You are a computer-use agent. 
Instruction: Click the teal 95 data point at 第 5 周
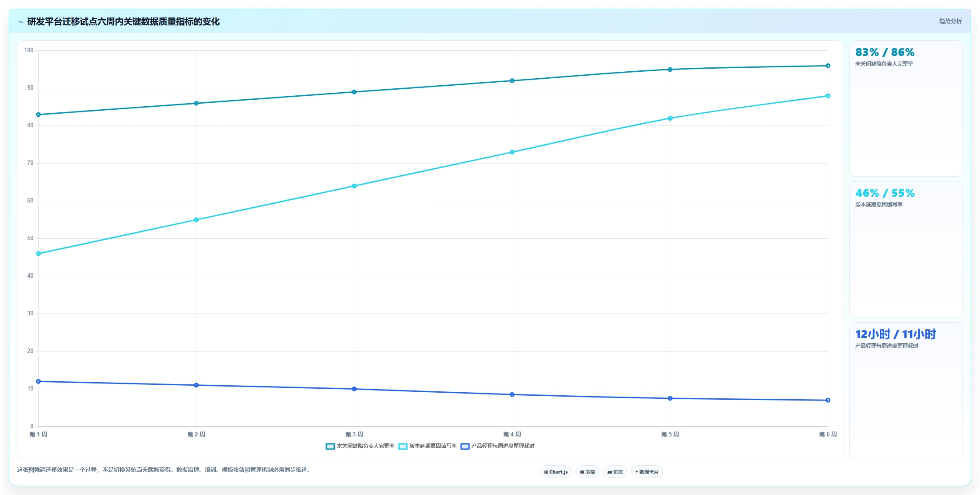(x=670, y=70)
